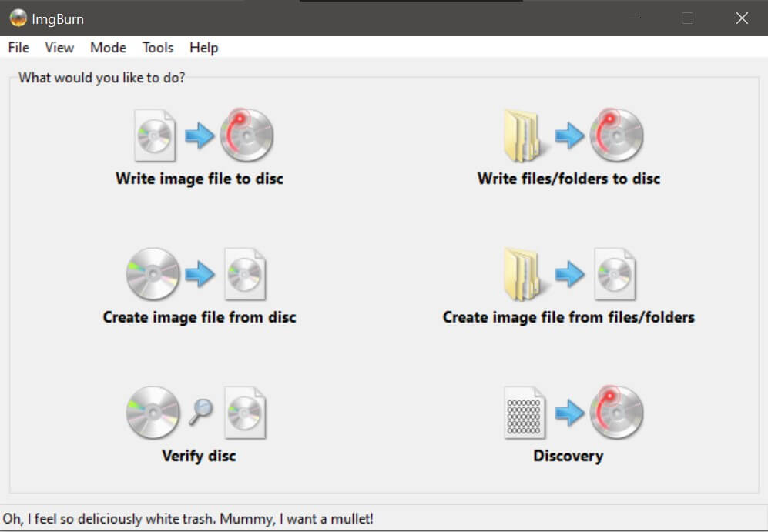Select the Create image file from disc icon
The image size is (768, 532).
[x=197, y=275]
